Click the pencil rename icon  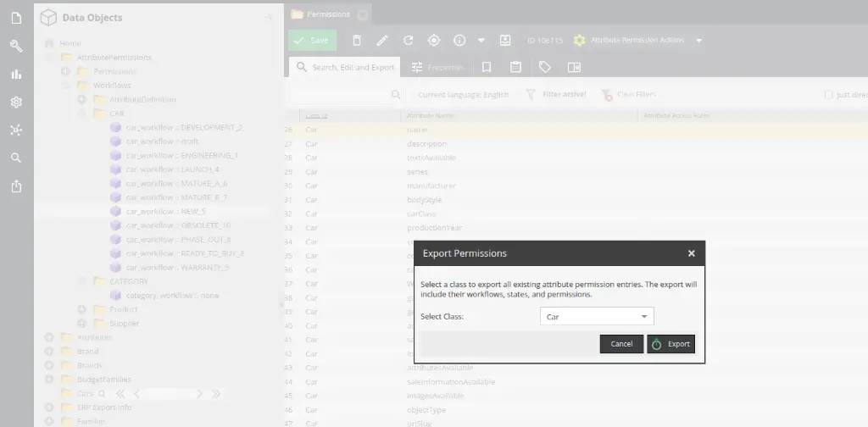click(x=382, y=41)
